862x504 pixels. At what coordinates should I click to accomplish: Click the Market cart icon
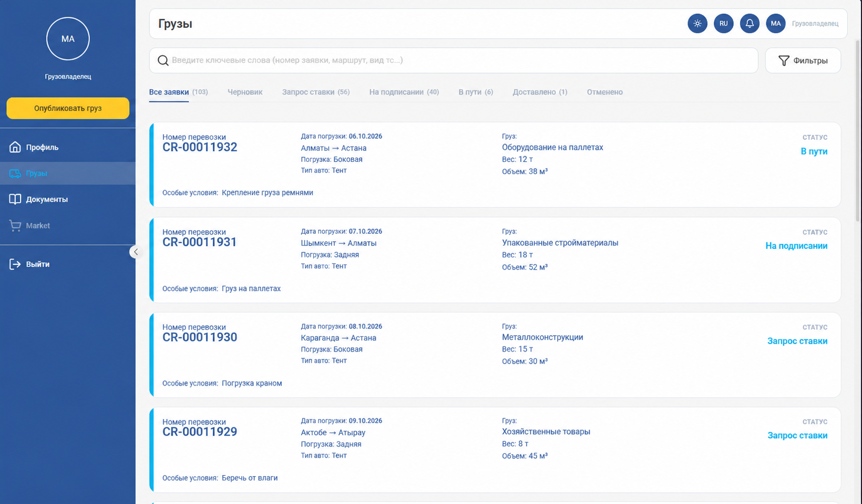[15, 225]
